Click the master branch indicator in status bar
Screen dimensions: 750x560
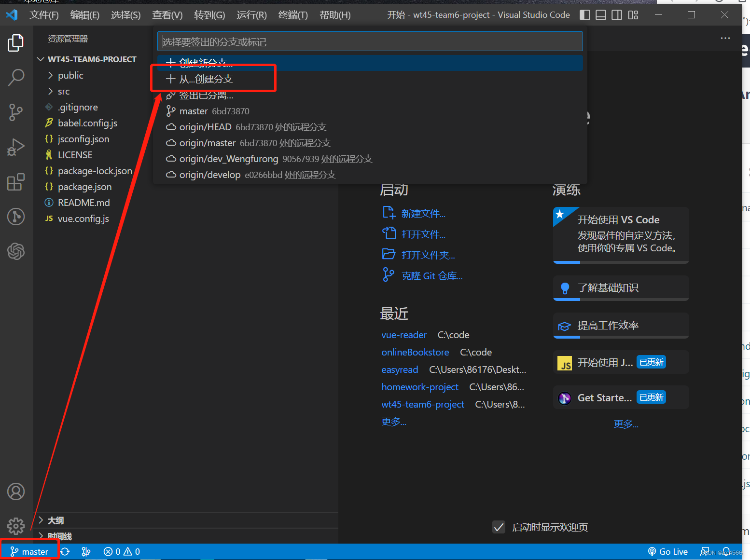29,552
